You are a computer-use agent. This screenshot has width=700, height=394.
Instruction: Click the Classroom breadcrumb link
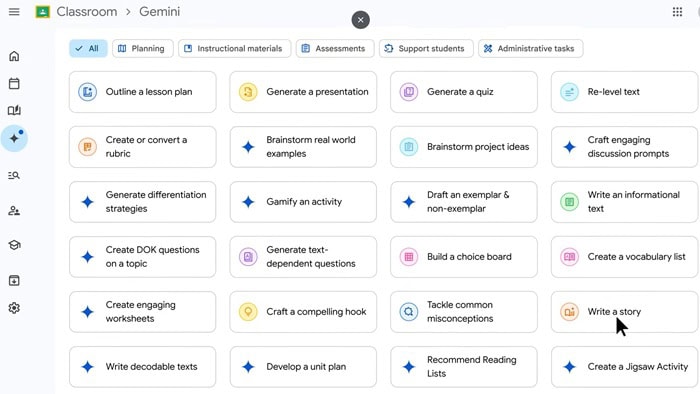(87, 12)
